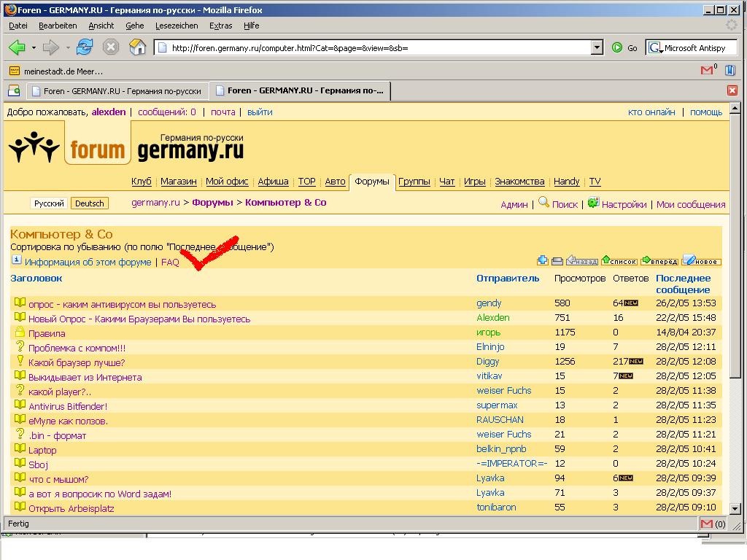Screen dimensions: 747x560
Task: Click the forum 'новое' new post icon
Action: click(x=701, y=261)
